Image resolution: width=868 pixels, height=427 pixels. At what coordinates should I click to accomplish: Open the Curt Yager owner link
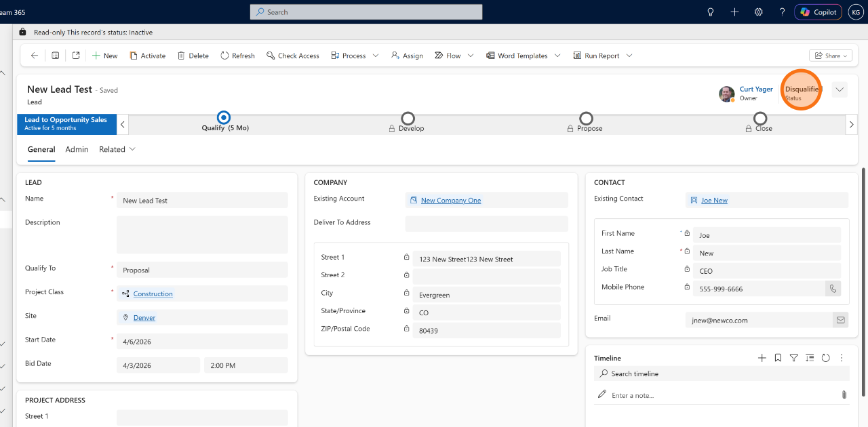(x=756, y=89)
